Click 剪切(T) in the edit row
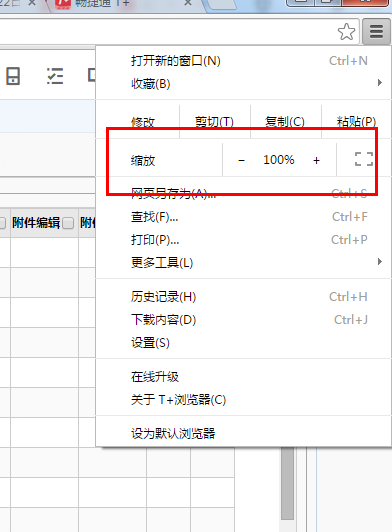Screen dimensions: 392x532 pyautogui.click(x=214, y=121)
